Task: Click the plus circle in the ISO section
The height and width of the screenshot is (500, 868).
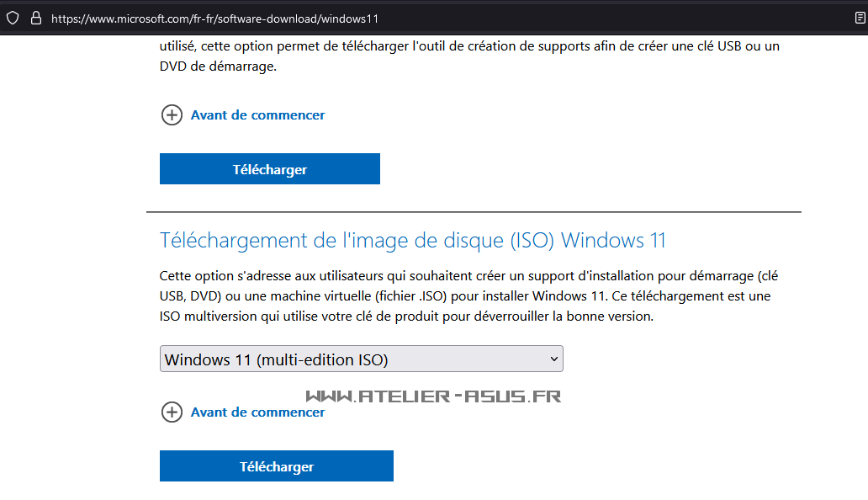Action: click(x=172, y=412)
